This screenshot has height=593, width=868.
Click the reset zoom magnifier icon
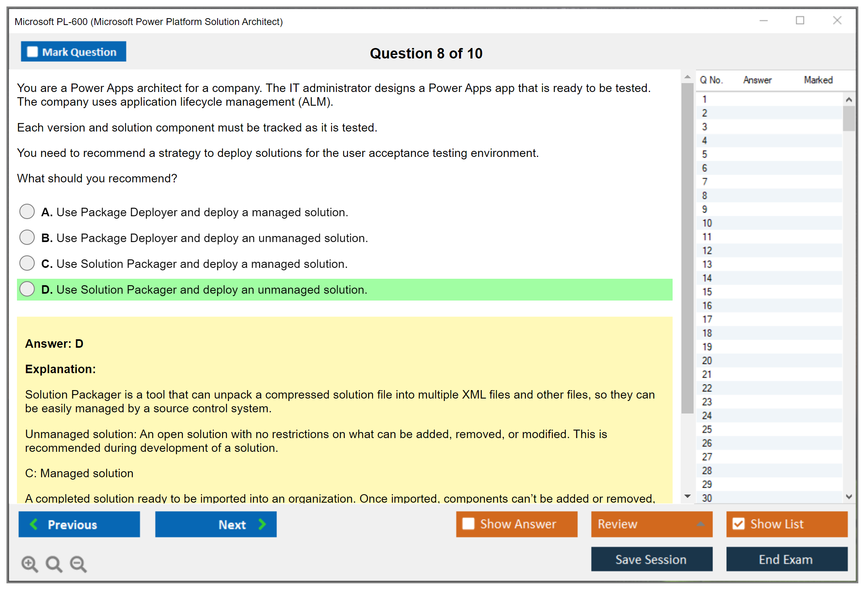[x=54, y=564]
